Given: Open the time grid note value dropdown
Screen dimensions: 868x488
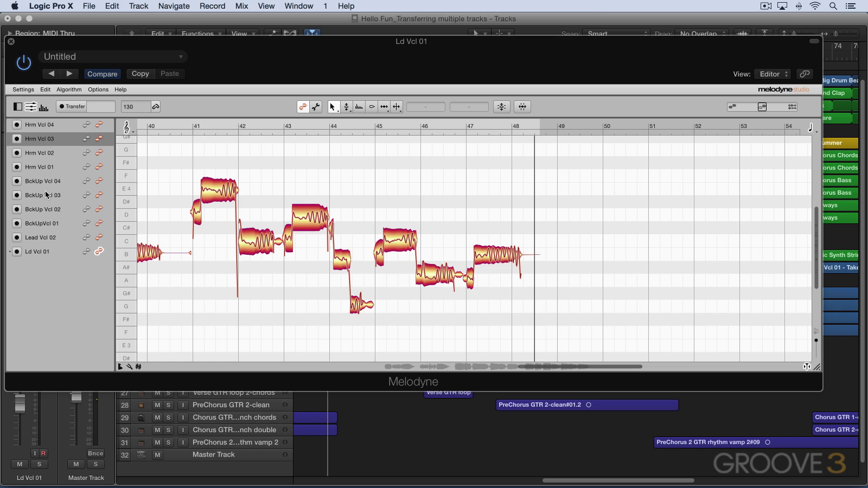Looking at the screenshot, I should click(x=812, y=128).
